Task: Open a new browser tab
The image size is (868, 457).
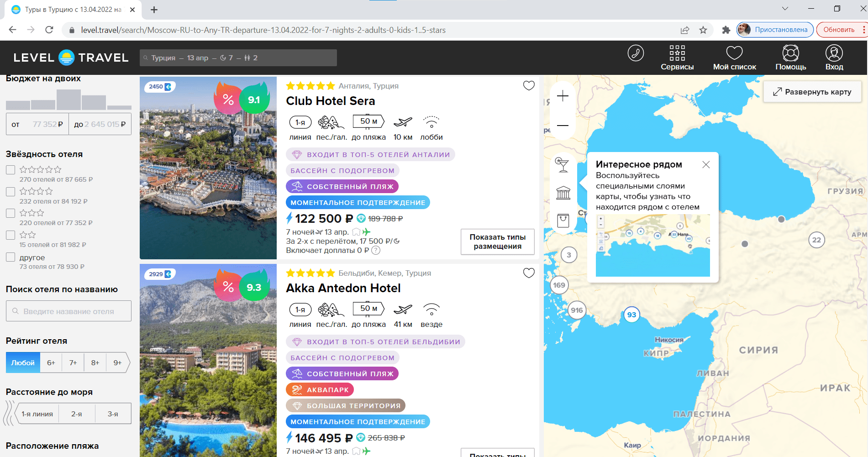Action: [154, 10]
